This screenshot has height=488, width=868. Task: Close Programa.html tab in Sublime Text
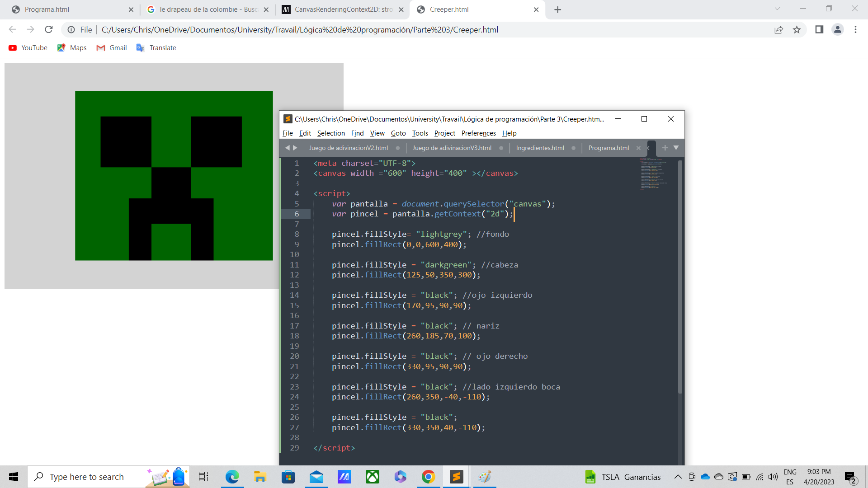click(638, 148)
